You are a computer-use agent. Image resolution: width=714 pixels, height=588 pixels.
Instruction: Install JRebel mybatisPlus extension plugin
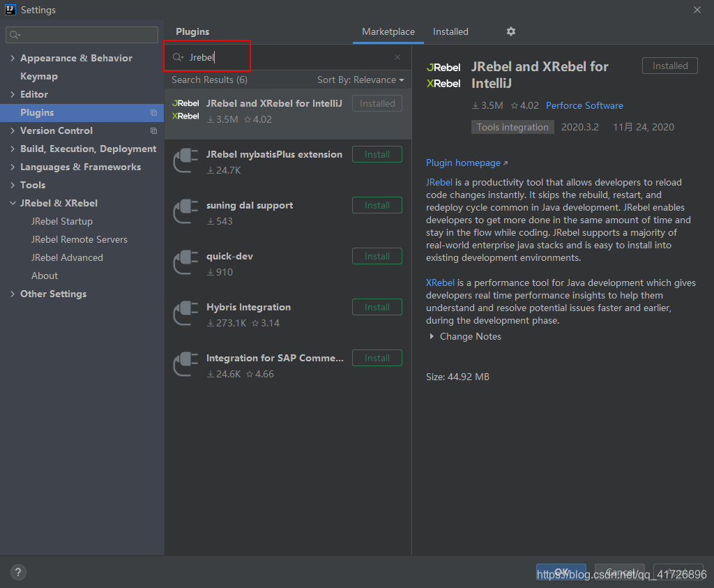pos(377,154)
